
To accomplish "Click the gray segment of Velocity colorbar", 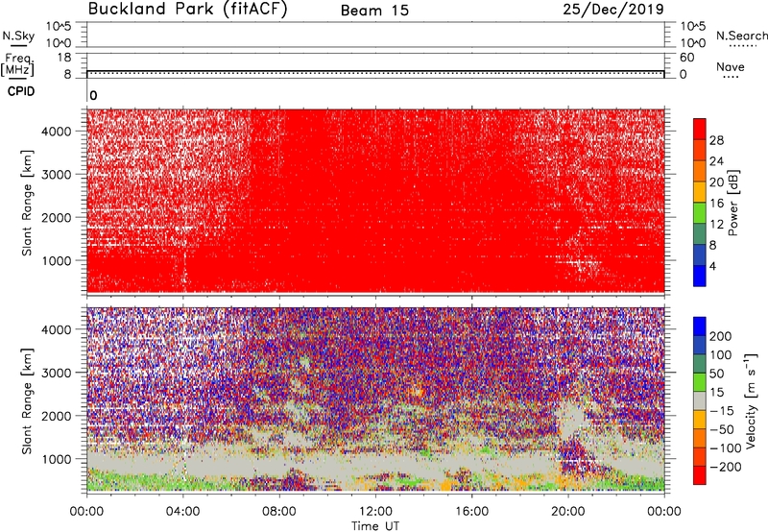I will click(700, 401).
